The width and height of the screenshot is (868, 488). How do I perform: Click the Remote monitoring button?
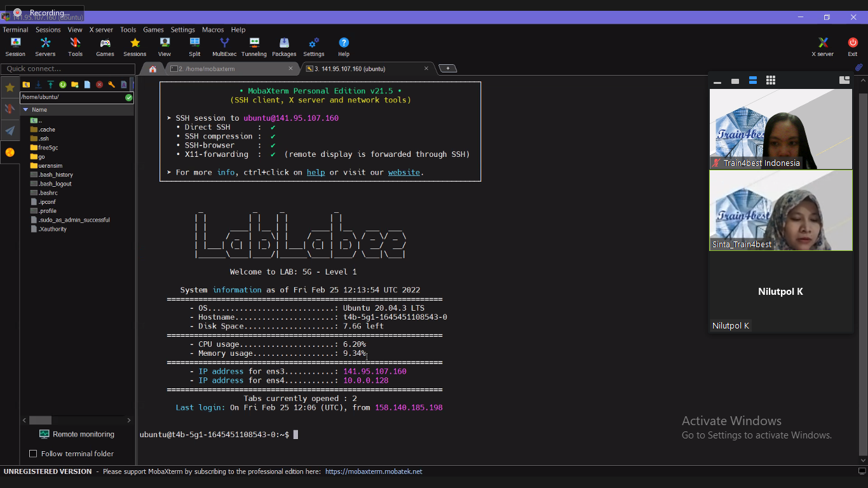(77, 435)
